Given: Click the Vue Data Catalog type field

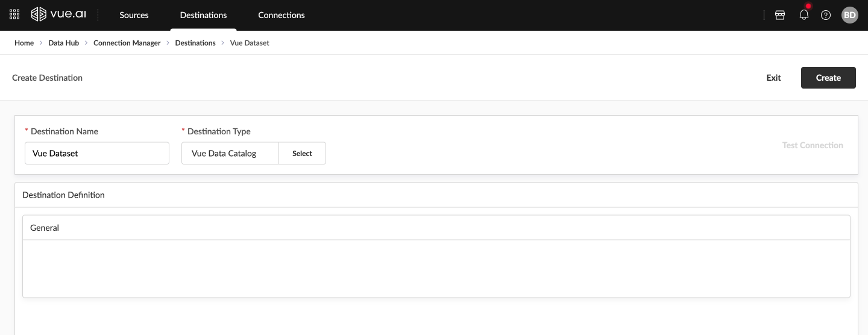Looking at the screenshot, I should pyautogui.click(x=230, y=153).
